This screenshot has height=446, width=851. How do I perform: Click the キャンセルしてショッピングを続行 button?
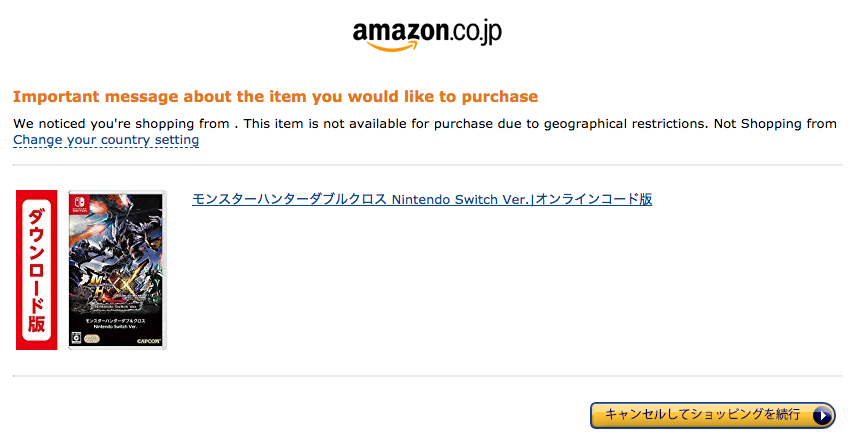[x=713, y=415]
